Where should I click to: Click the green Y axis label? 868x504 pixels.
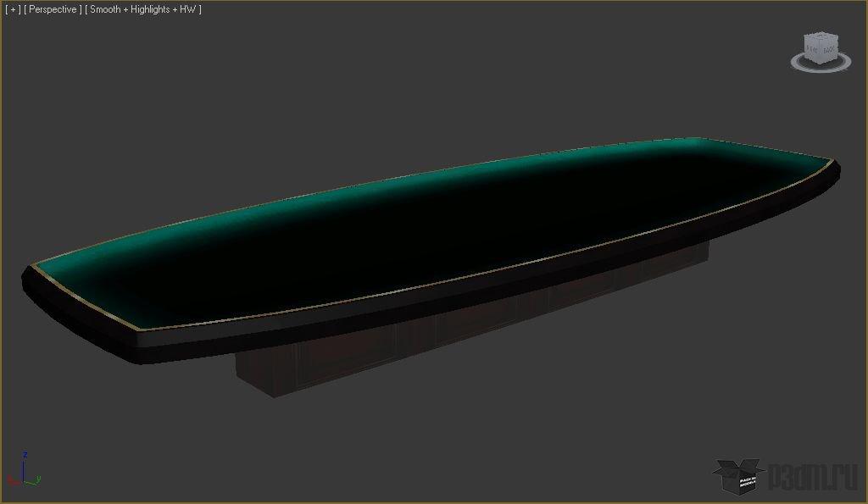click(39, 480)
